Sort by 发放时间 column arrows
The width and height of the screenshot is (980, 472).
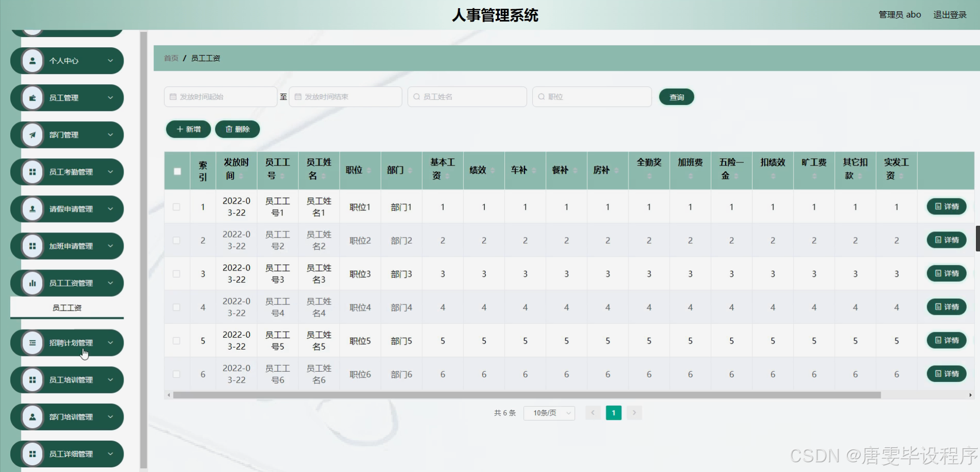click(x=241, y=176)
